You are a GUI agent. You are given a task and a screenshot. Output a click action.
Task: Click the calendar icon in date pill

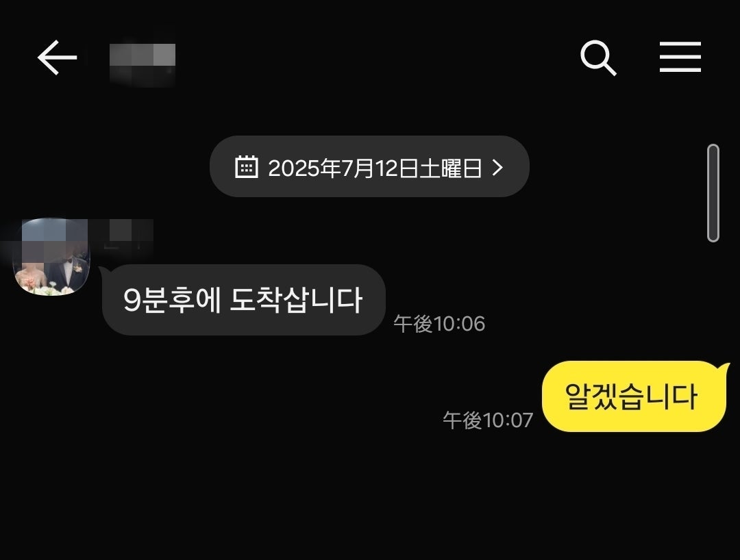point(247,166)
